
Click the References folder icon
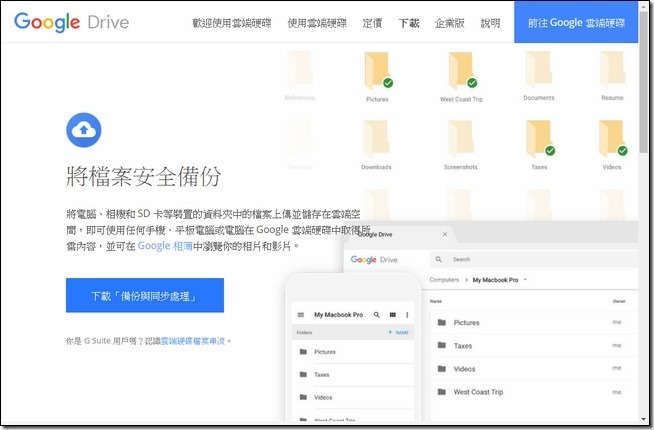click(x=299, y=69)
